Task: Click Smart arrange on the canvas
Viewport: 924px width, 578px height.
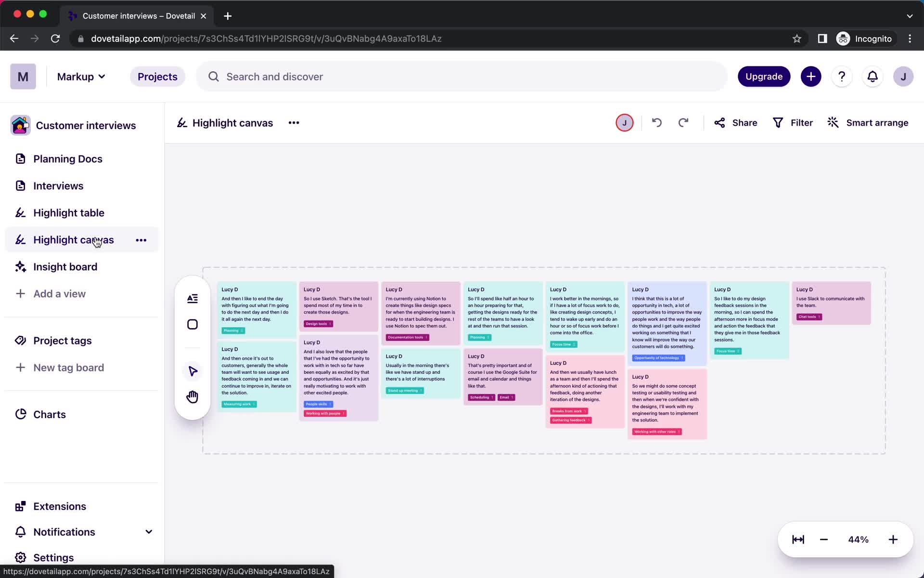Action: pos(868,122)
